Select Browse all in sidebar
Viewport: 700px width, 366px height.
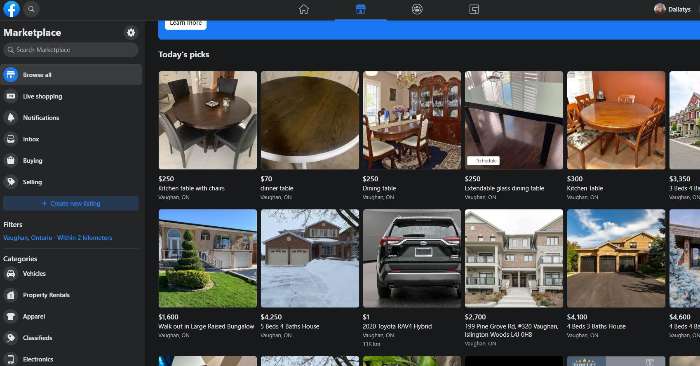pos(72,75)
